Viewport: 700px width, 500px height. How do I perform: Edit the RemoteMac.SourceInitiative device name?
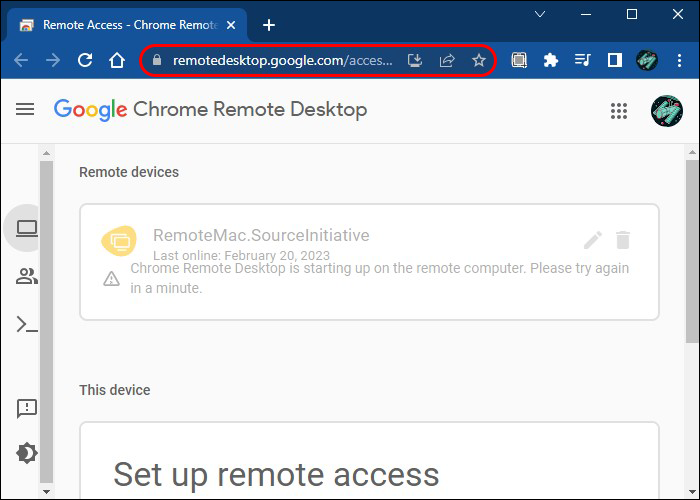tap(593, 240)
